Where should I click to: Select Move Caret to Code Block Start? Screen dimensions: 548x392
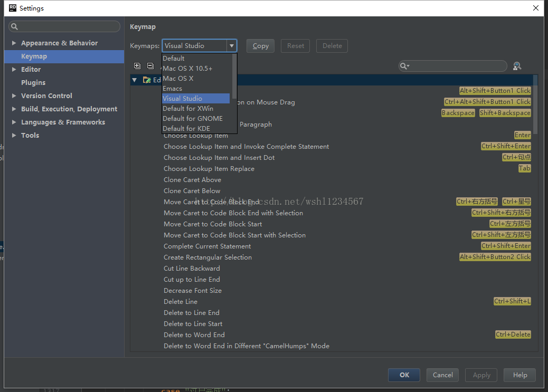click(212, 224)
